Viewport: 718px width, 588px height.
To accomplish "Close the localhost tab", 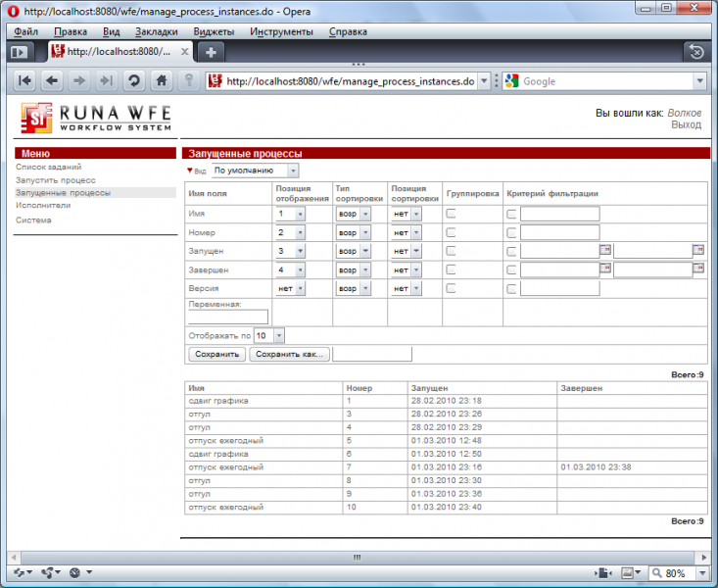I will pyautogui.click(x=184, y=51).
